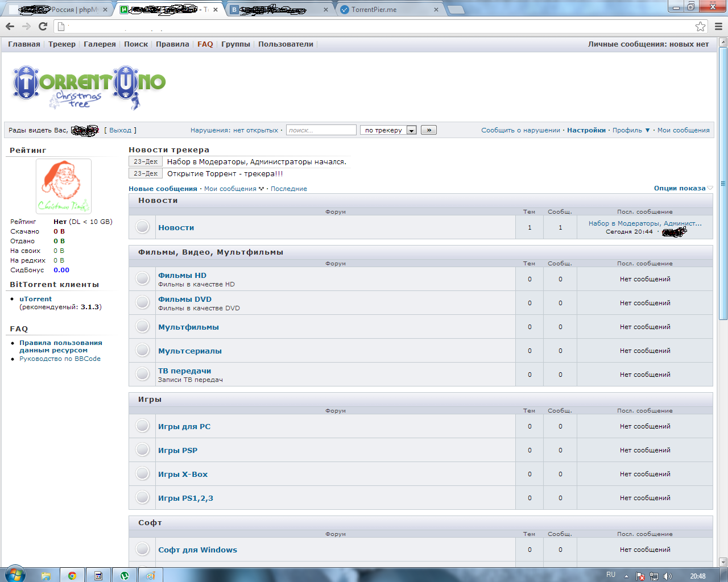Click the forum status icon beside Фильмы HD

(142, 279)
